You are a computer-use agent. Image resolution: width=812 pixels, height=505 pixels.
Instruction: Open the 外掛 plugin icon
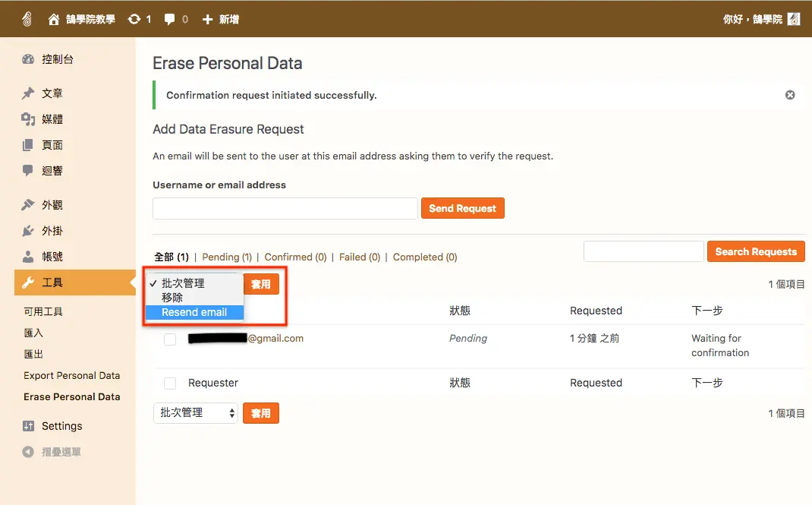tap(28, 231)
